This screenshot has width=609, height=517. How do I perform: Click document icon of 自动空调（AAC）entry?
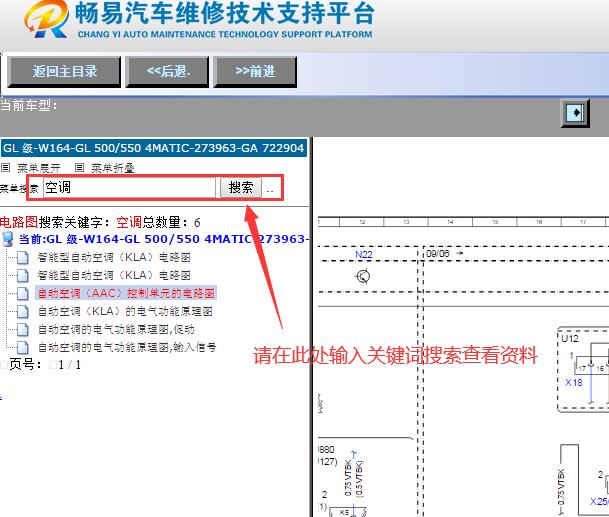[x=23, y=293]
